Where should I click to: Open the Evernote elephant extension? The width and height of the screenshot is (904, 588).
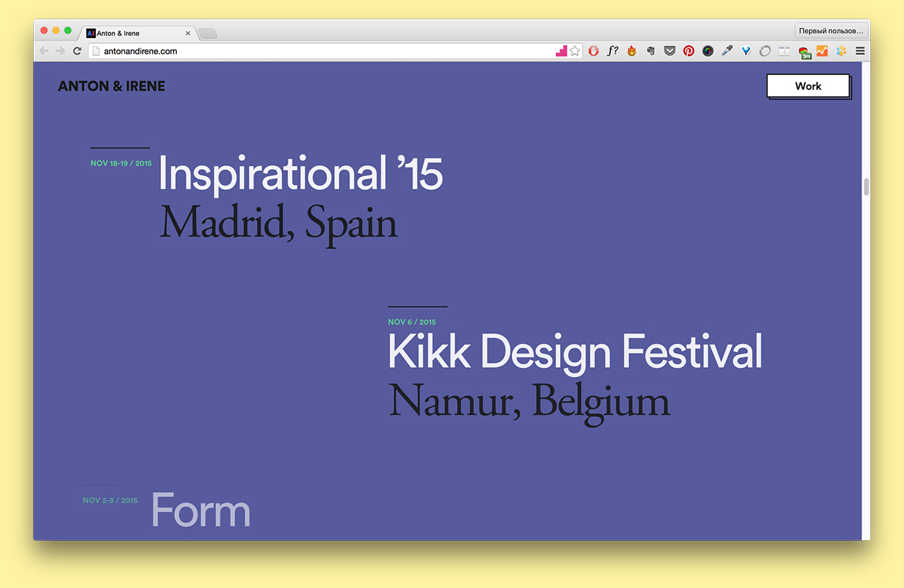coord(650,51)
